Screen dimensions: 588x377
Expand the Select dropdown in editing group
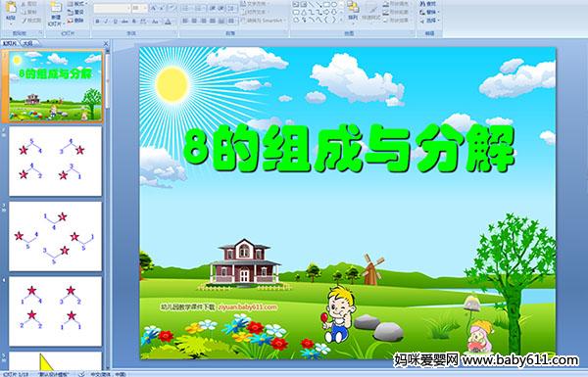(429, 21)
